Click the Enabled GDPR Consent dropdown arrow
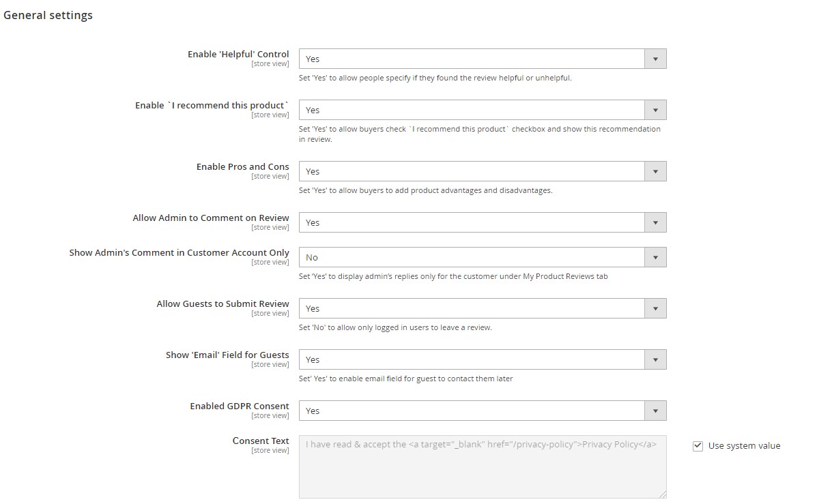This screenshot has width=832, height=504. (655, 411)
